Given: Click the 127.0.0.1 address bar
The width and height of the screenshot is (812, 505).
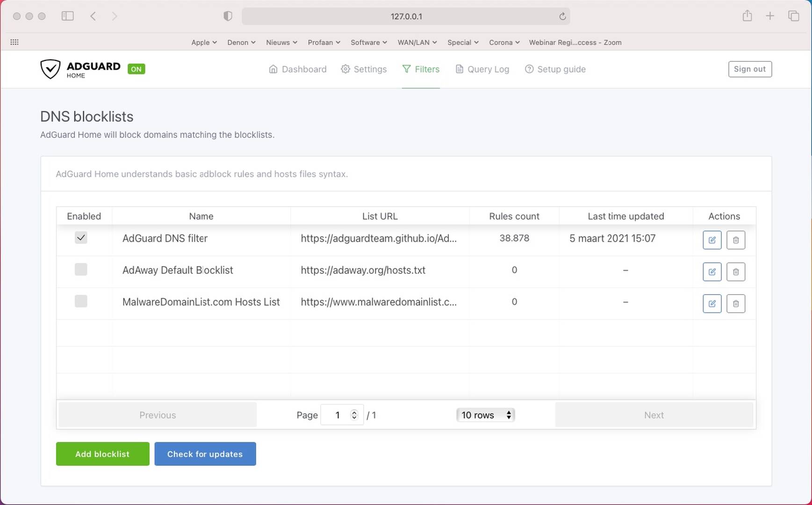Looking at the screenshot, I should click(406, 16).
